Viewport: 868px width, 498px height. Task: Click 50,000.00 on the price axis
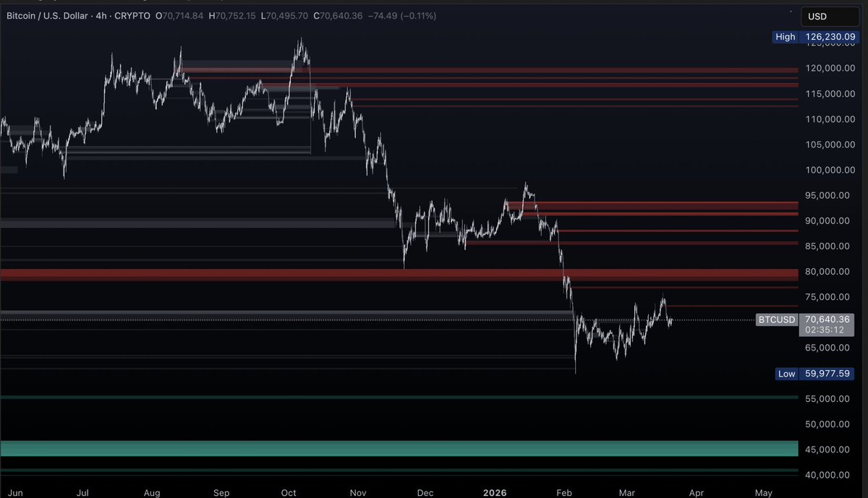(x=829, y=424)
